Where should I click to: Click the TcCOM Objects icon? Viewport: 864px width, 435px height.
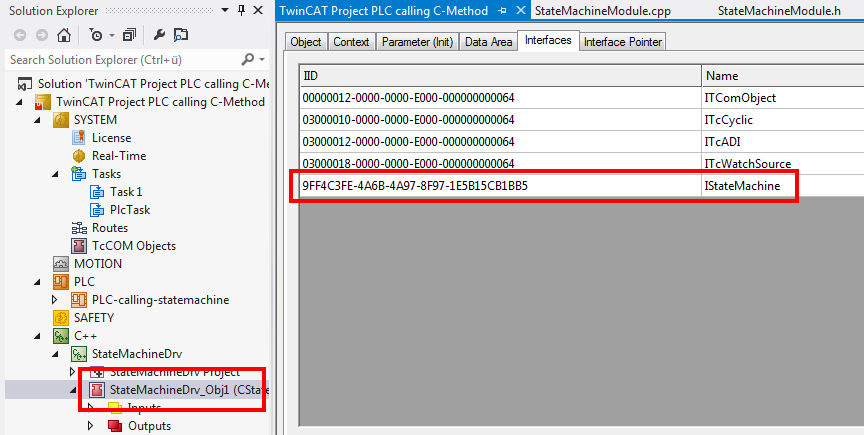[79, 246]
